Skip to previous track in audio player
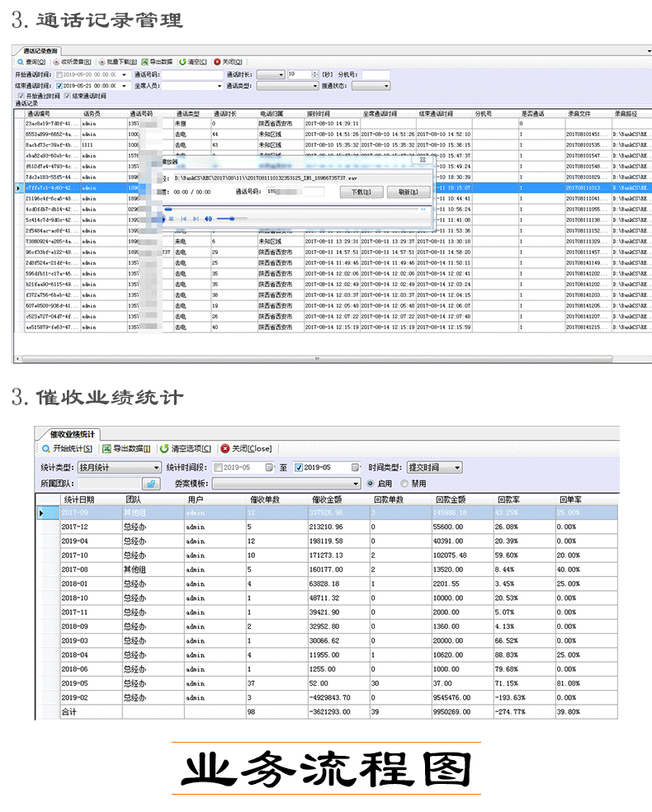 pyautogui.click(x=183, y=219)
